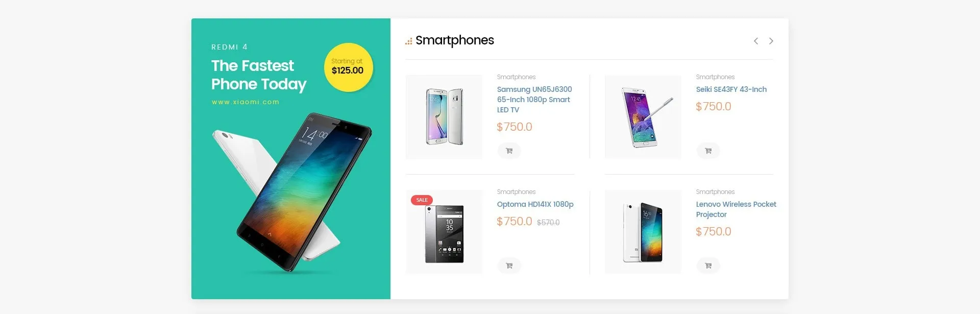Click the red SALE badge
The height and width of the screenshot is (314, 980).
coord(422,200)
